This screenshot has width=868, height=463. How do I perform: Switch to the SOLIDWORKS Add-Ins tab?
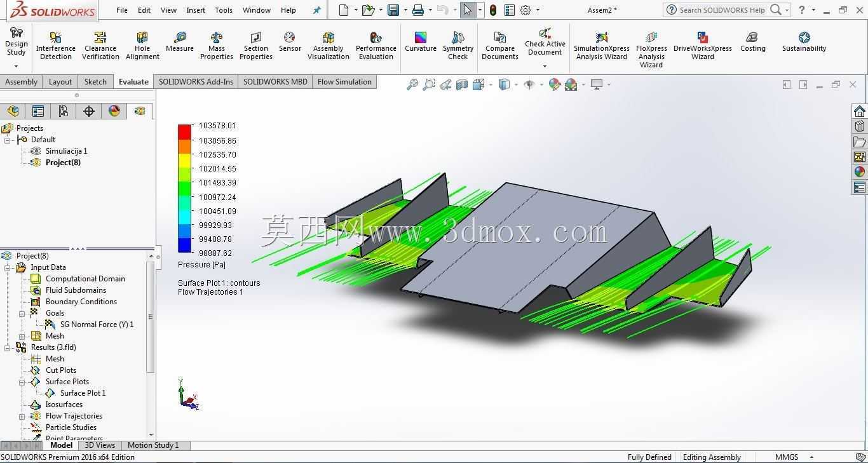pos(196,82)
